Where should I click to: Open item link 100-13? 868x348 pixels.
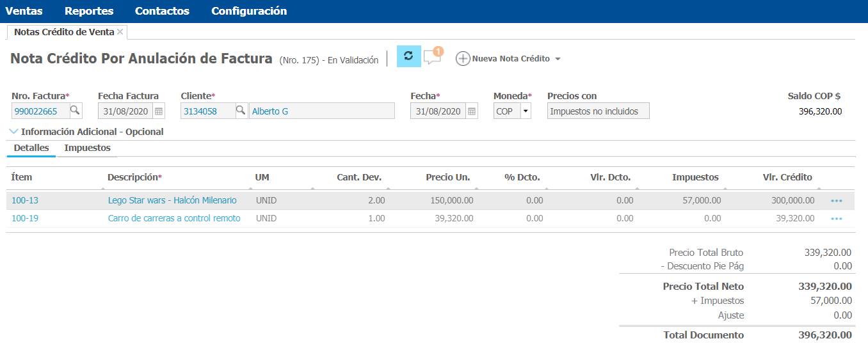[x=25, y=200]
